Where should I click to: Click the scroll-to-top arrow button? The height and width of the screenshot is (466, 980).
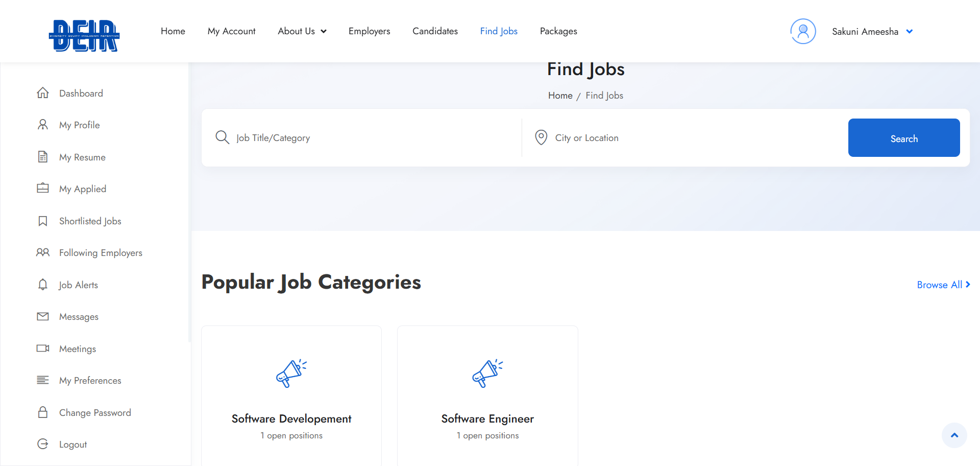(954, 435)
